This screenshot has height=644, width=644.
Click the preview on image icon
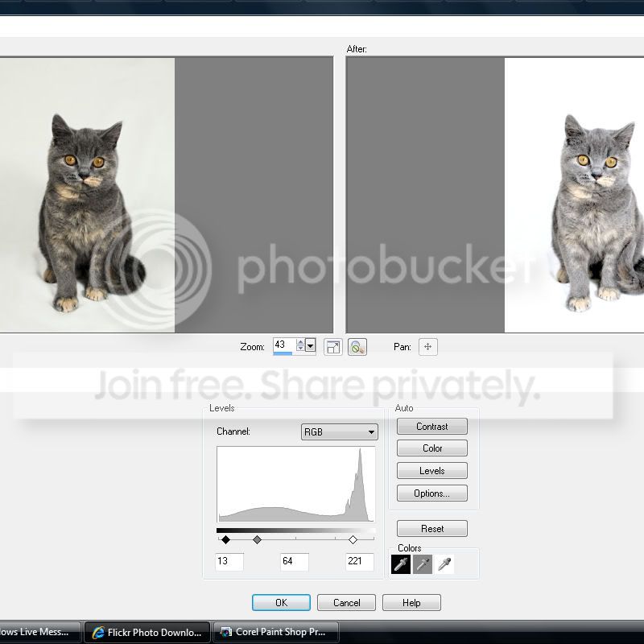357,347
